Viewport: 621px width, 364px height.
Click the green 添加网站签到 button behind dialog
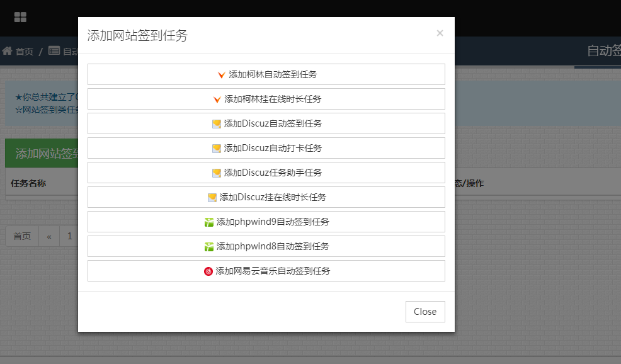42,154
